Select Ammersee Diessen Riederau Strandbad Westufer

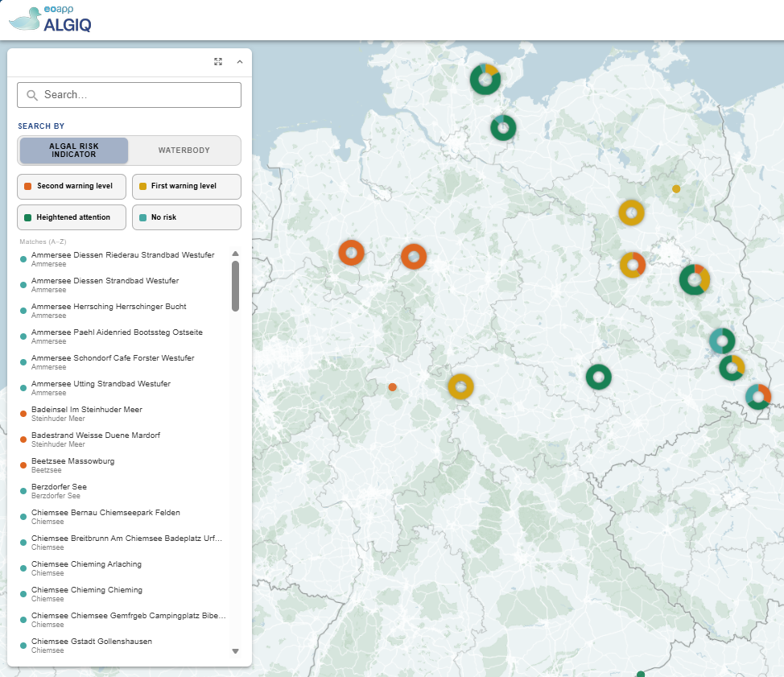tap(123, 259)
